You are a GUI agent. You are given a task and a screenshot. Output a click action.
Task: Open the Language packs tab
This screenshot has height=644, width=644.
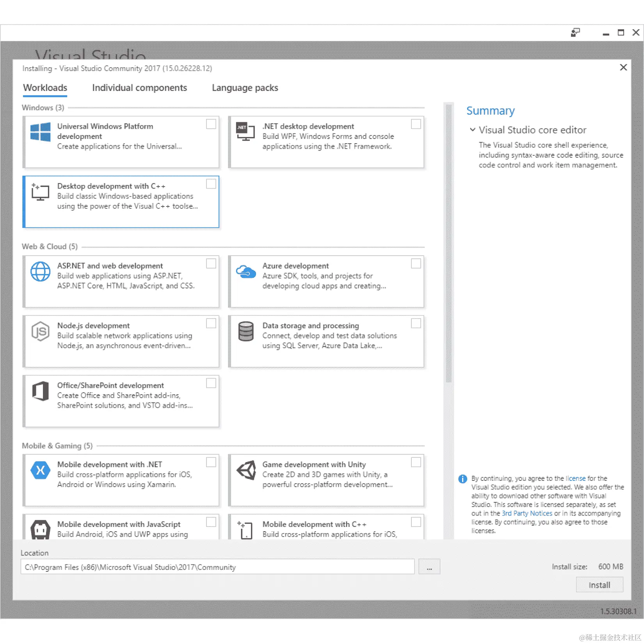tap(245, 88)
